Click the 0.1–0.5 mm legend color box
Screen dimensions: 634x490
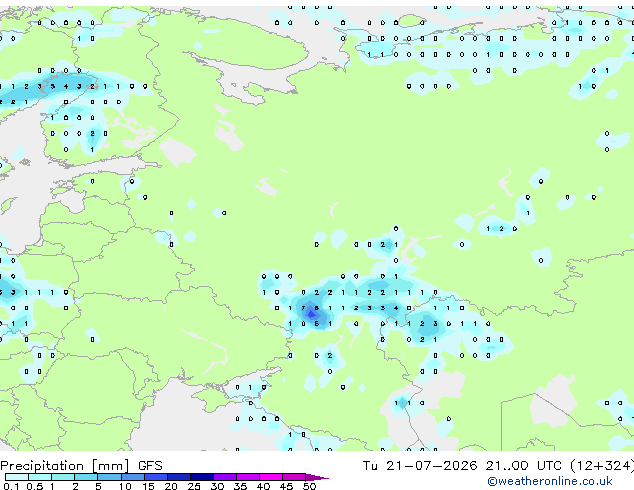17,477
